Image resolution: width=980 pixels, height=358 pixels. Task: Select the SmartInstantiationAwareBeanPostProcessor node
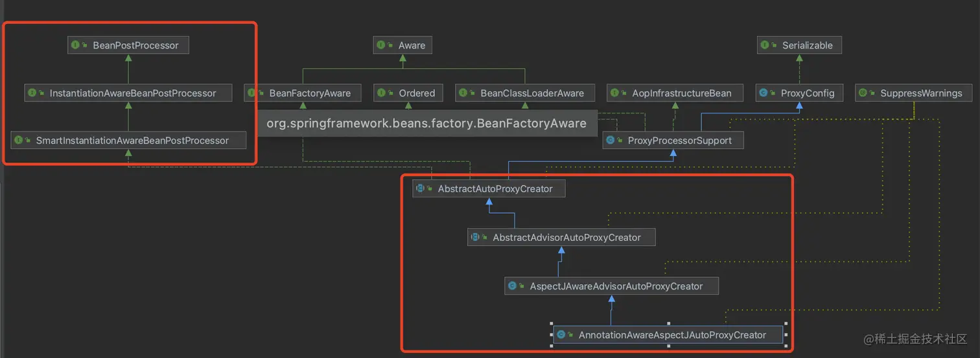coord(128,140)
